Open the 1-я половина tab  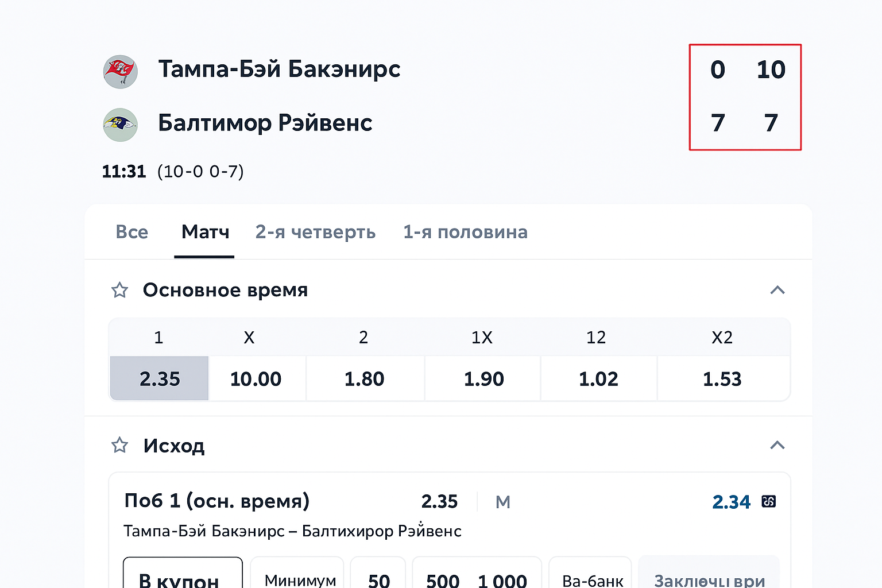tap(465, 232)
